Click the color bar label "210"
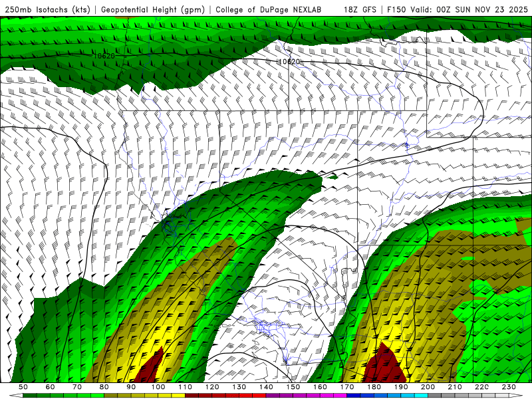This screenshot has width=532, height=399. pos(455,387)
